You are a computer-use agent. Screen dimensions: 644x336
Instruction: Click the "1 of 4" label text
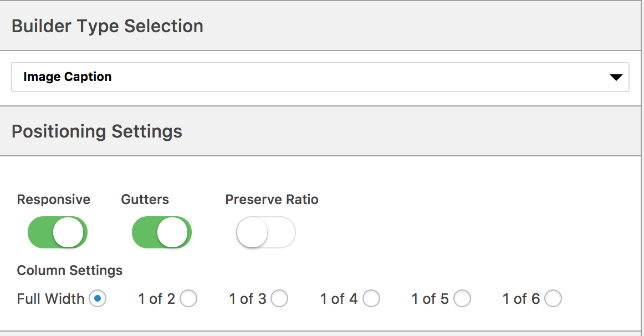[339, 299]
